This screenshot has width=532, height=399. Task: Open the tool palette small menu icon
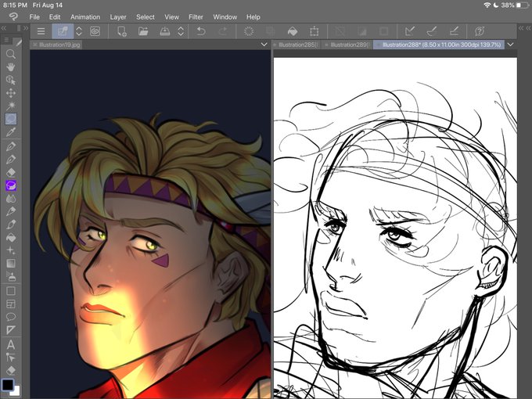tap(6, 40)
